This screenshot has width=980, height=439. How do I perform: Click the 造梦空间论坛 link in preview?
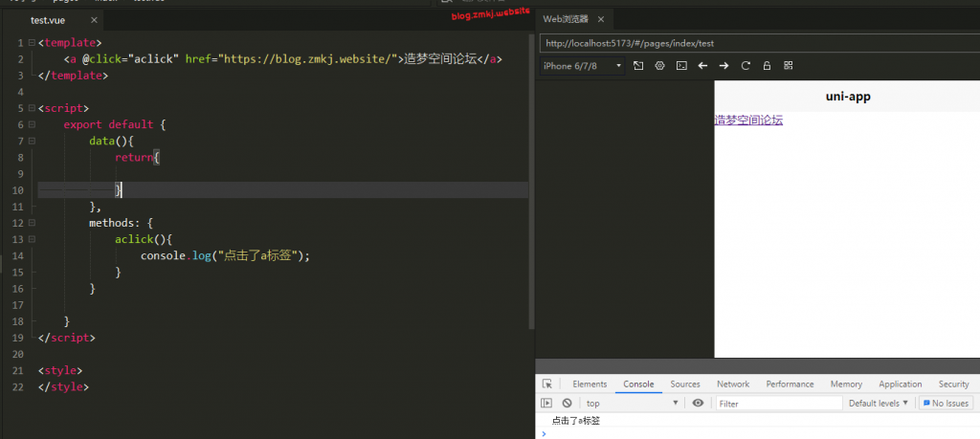(748, 121)
